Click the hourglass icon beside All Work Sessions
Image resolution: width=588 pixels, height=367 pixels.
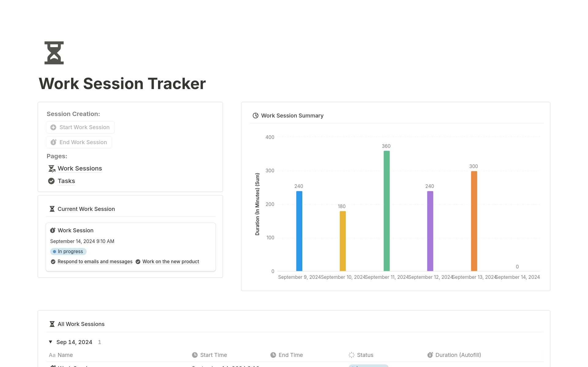[52, 324]
